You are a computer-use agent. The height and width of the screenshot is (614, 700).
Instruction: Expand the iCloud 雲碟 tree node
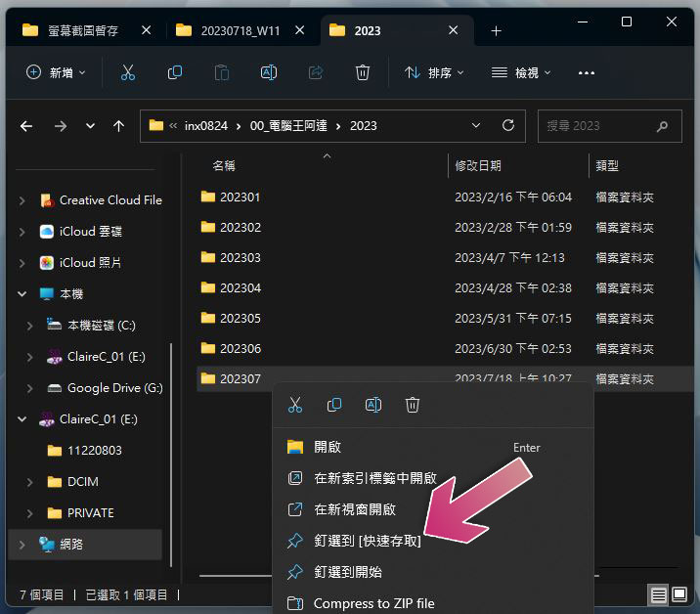tap(22, 232)
